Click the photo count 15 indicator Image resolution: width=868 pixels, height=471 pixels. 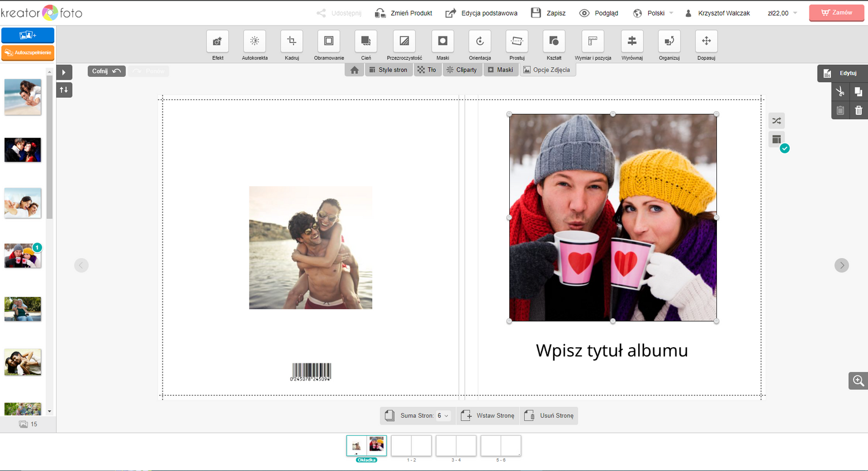click(28, 424)
